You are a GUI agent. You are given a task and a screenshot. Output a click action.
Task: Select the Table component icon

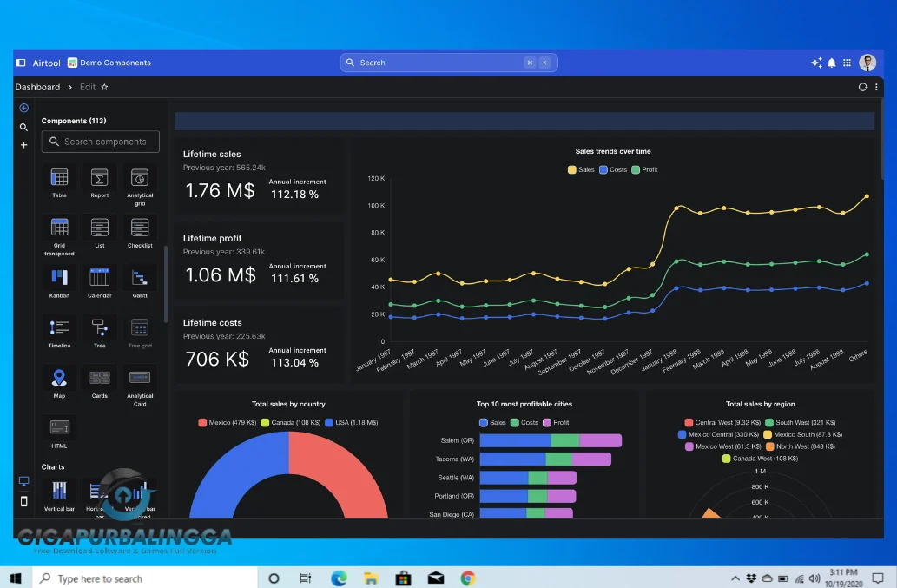click(60, 178)
